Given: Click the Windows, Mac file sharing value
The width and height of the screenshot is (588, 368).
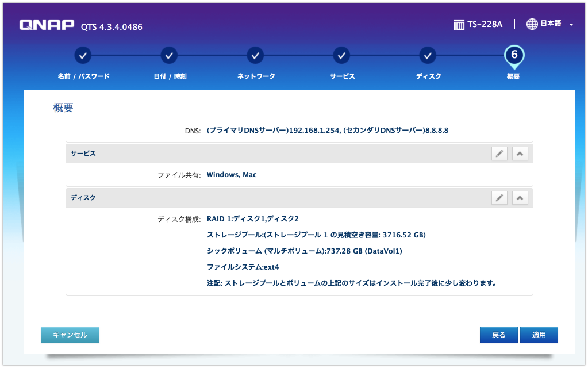Looking at the screenshot, I should 231,174.
